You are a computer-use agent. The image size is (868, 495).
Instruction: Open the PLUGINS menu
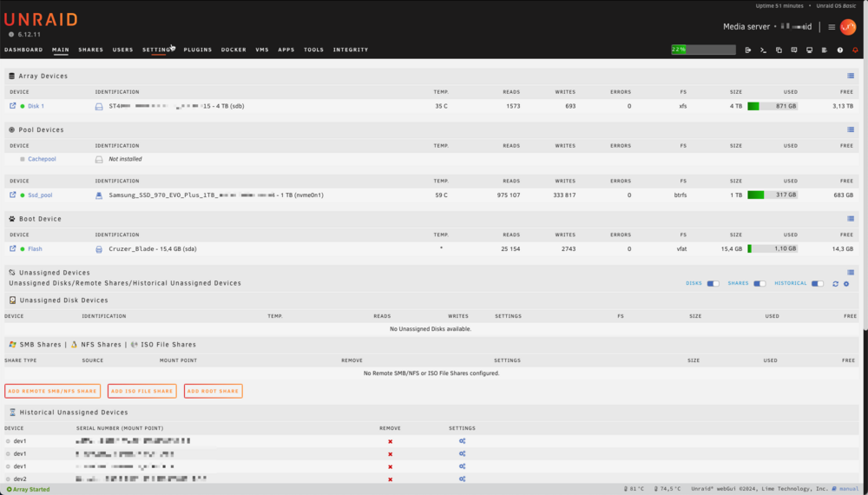[x=198, y=49]
